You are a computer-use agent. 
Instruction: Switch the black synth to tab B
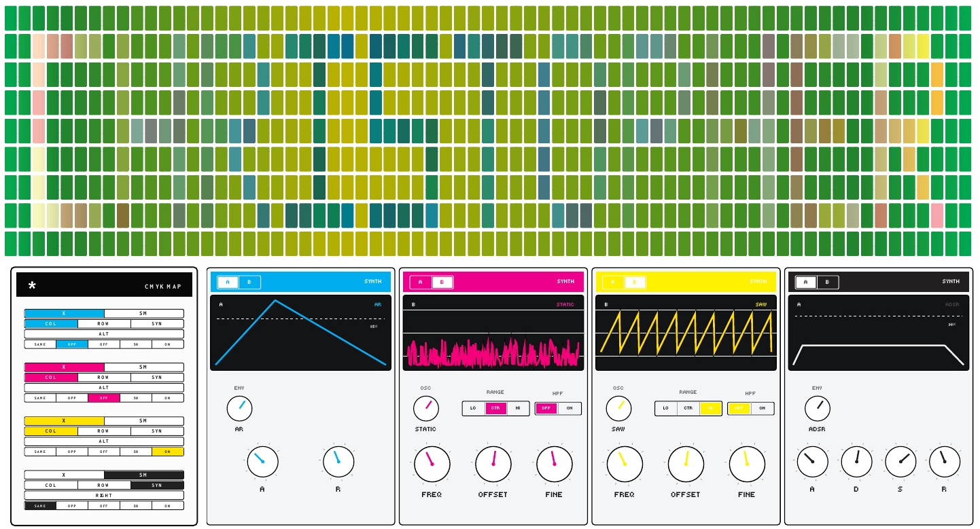click(x=827, y=282)
